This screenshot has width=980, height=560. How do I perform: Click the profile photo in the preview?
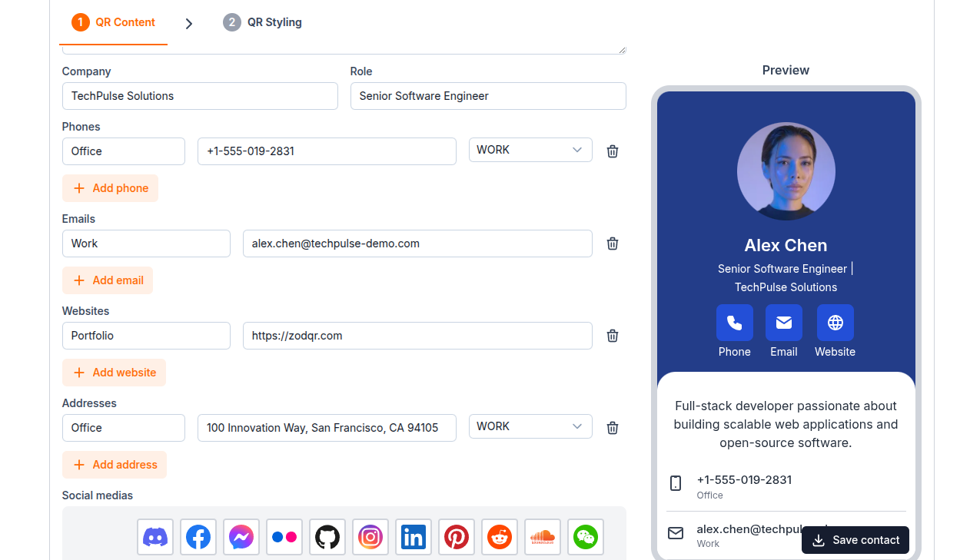[786, 171]
